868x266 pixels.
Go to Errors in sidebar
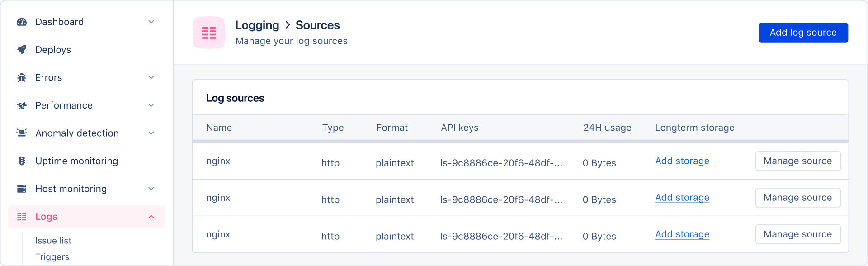pyautogui.click(x=48, y=77)
